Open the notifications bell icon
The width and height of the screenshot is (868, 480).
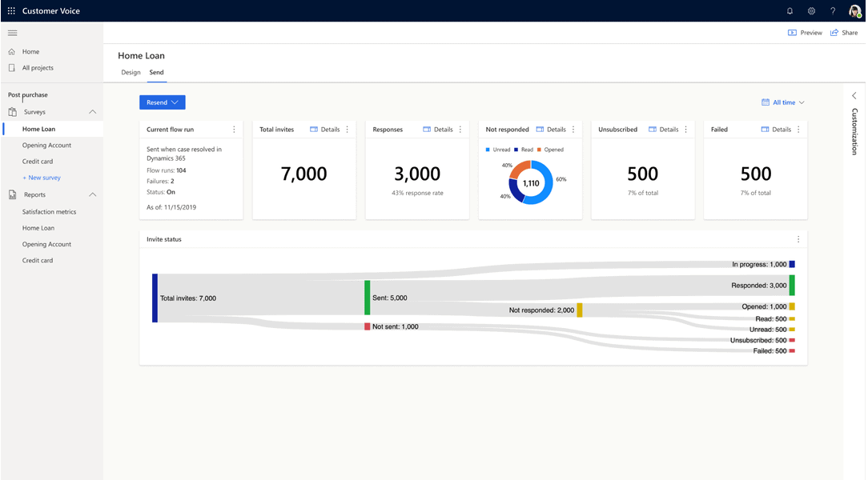(x=789, y=10)
